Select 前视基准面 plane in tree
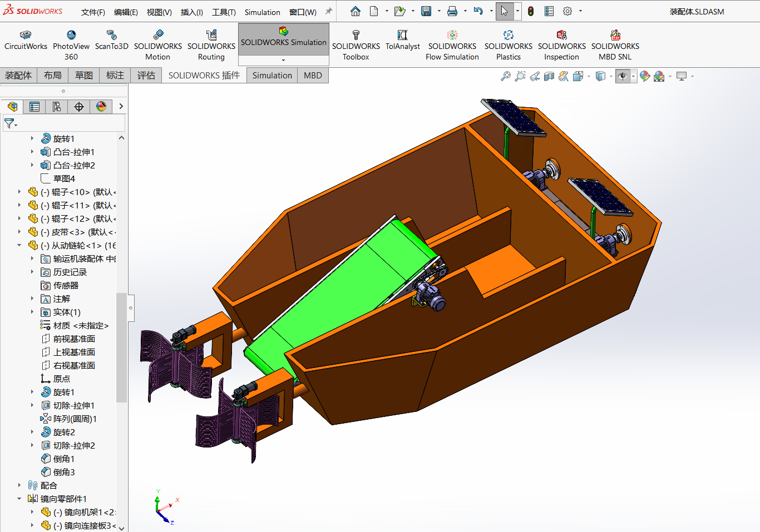 (x=74, y=339)
